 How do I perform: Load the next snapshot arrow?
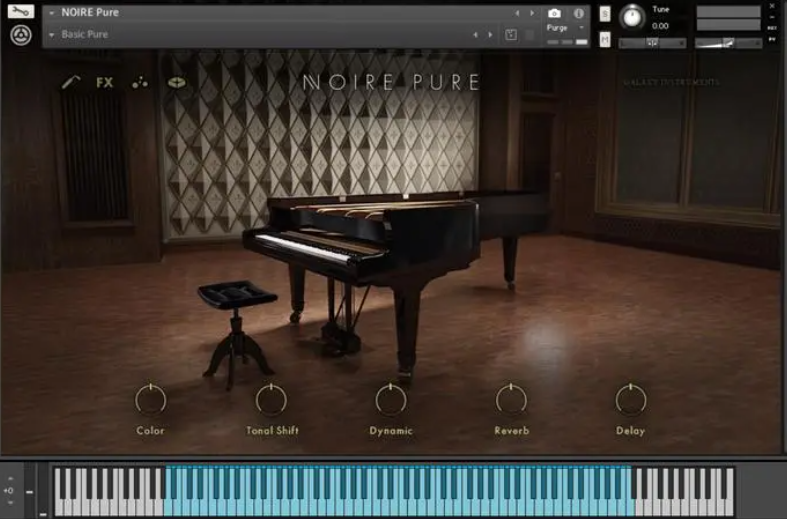(490, 35)
